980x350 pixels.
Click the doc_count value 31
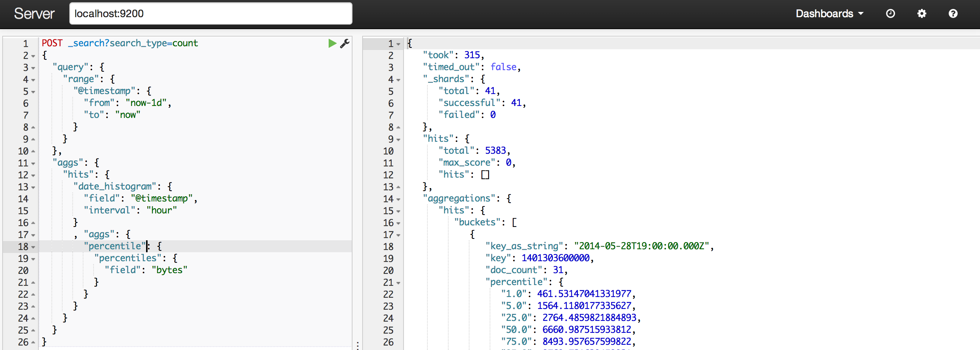click(558, 270)
